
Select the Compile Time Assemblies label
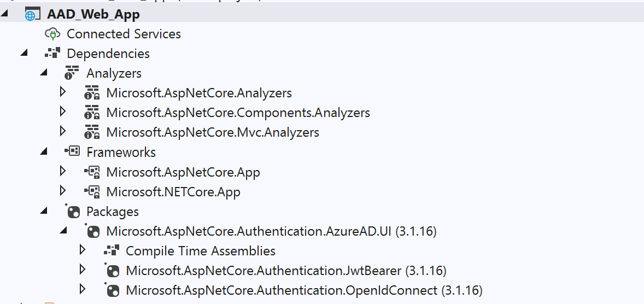[x=201, y=250]
